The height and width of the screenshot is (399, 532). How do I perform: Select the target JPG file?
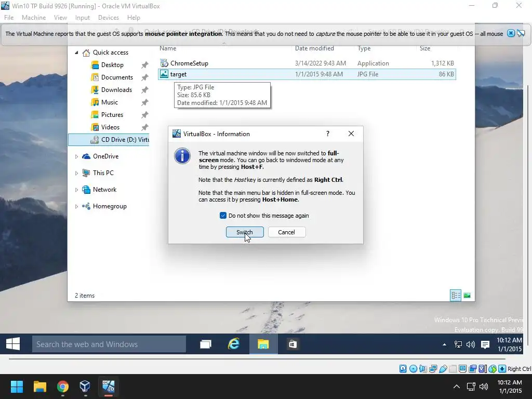point(307,74)
